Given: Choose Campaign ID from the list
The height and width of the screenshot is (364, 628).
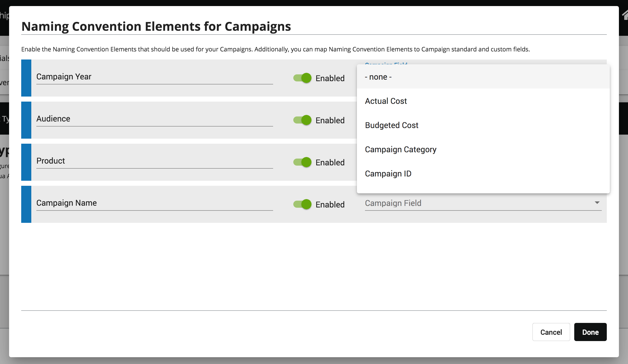Looking at the screenshot, I should coord(388,174).
